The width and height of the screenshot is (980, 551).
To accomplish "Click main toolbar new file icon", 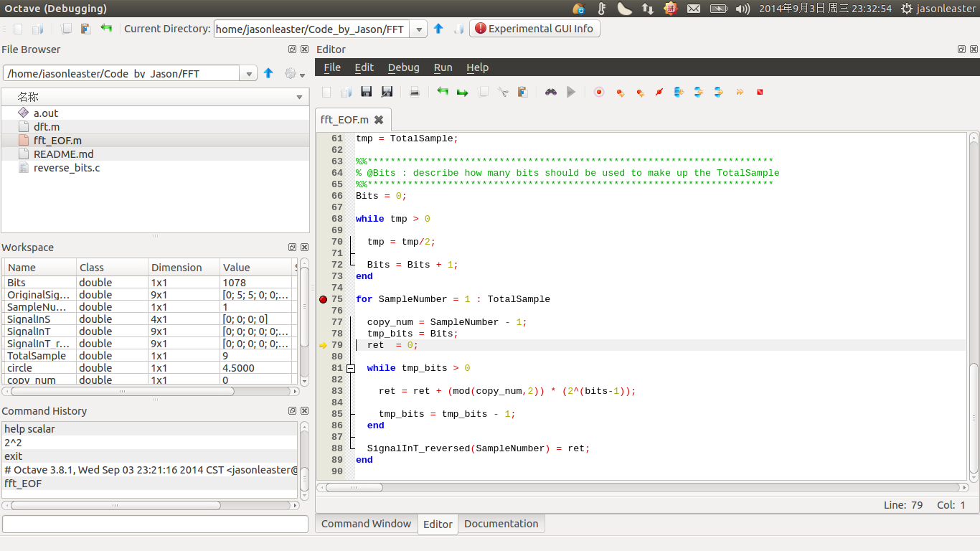I will (x=18, y=29).
